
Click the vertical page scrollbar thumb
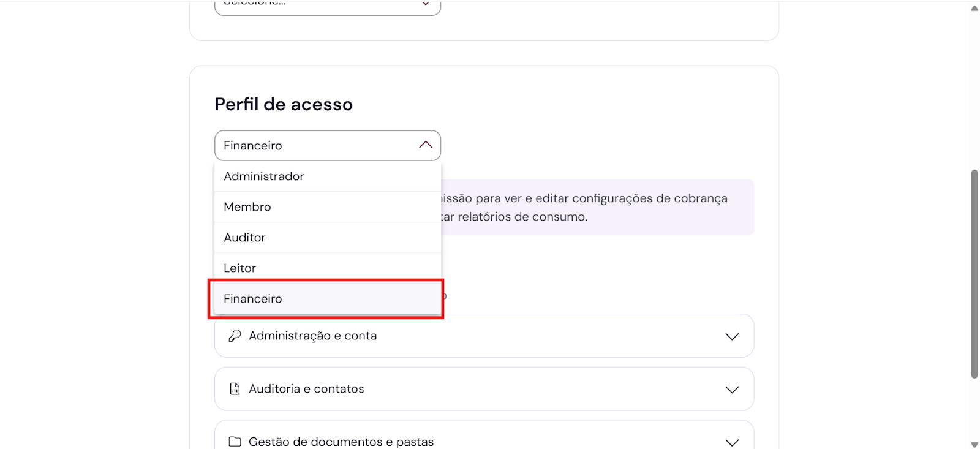[974, 274]
